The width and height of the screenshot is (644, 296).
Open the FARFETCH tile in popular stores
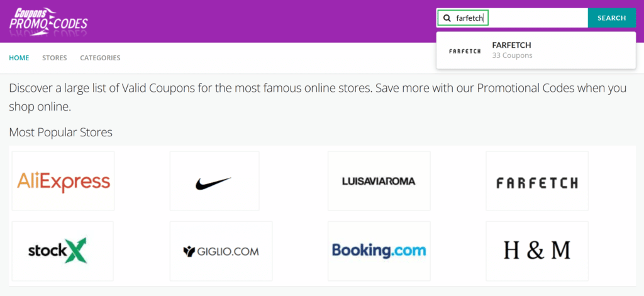pos(537,180)
